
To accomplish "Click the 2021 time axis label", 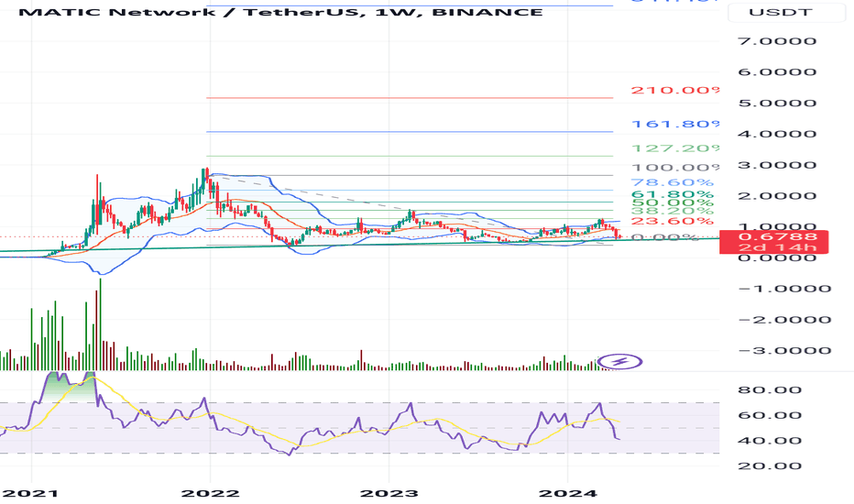I will click(x=30, y=494).
